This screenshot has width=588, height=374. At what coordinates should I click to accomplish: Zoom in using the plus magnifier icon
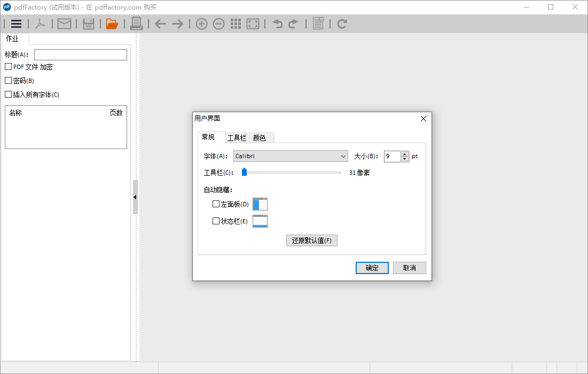click(201, 24)
